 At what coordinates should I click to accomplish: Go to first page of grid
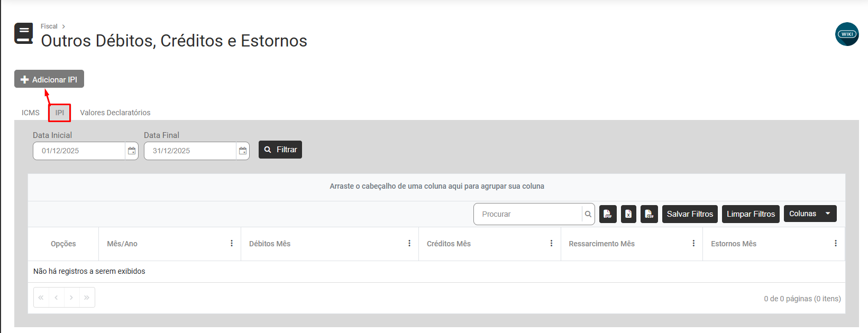point(41,298)
